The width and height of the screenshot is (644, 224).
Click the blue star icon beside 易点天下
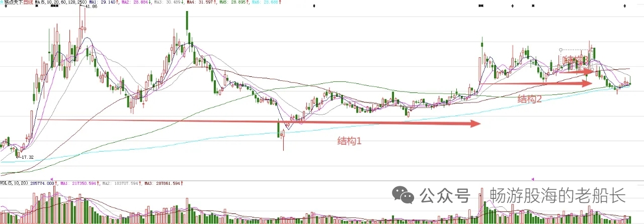click(x=2, y=2)
